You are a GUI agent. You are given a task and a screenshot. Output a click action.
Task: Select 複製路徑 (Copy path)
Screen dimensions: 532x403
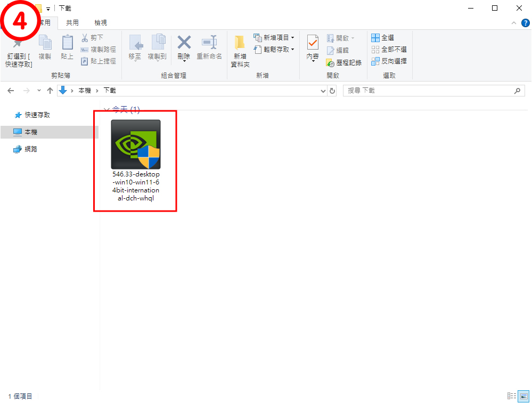[99, 50]
